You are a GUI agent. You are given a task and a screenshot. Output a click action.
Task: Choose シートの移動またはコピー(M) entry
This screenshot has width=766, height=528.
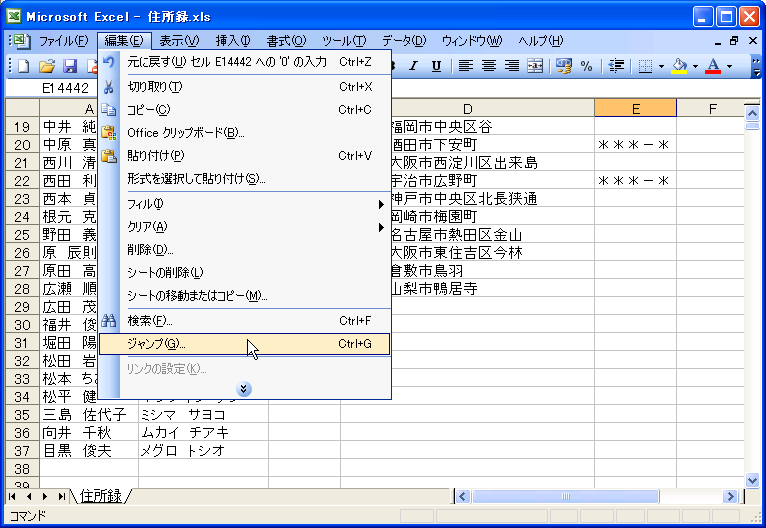(244, 296)
